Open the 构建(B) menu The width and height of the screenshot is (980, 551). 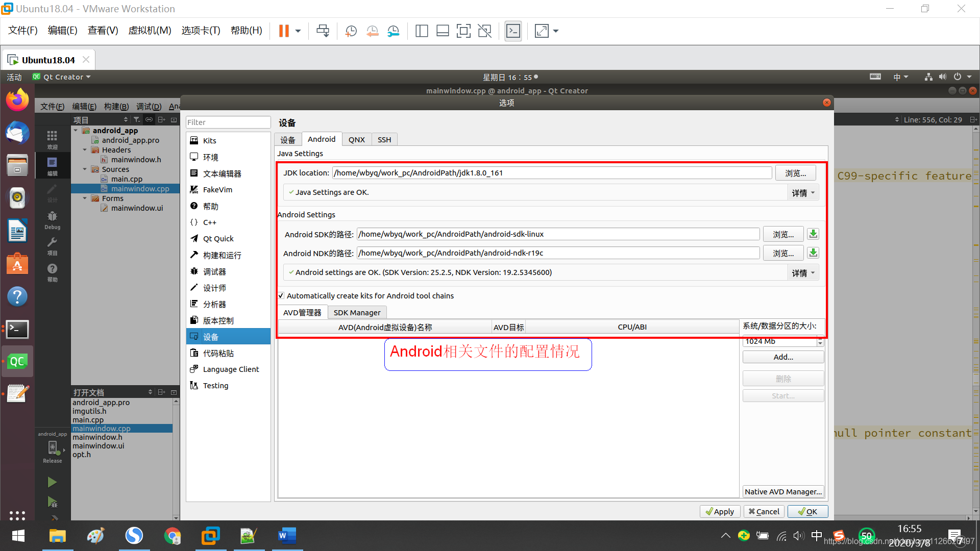tap(116, 106)
